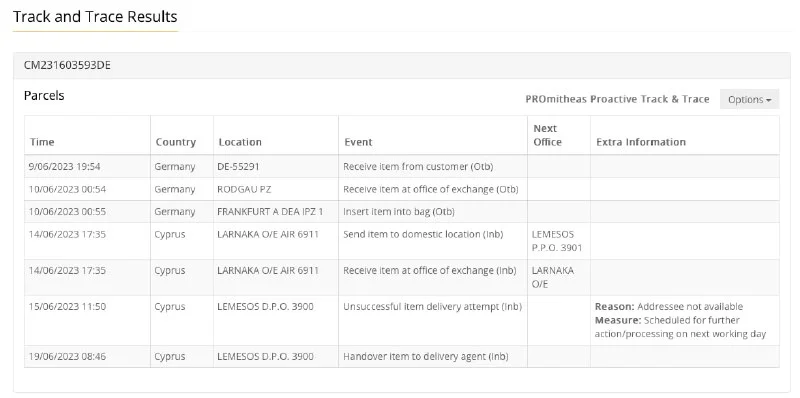
Task: Click the Next Office column header
Action: point(547,135)
